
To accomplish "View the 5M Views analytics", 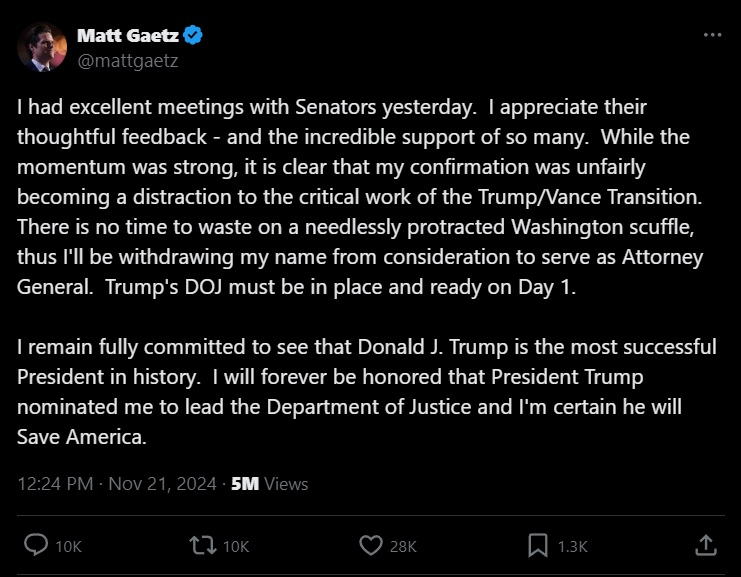I will point(269,484).
